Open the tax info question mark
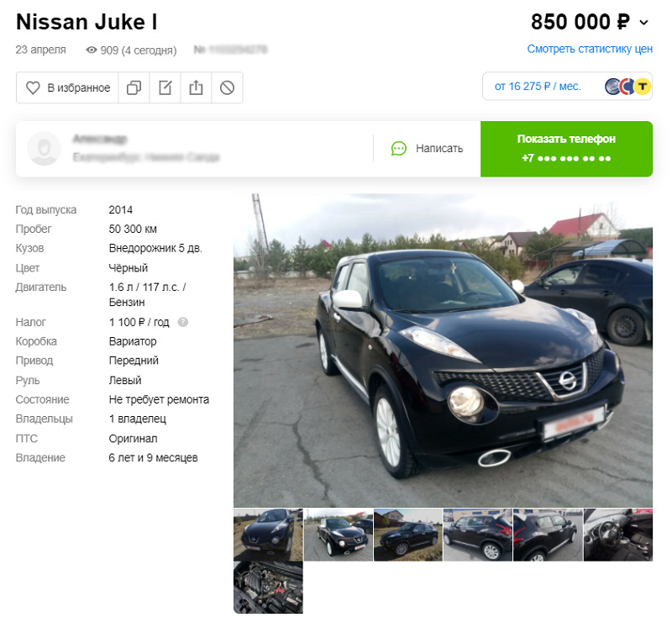 (183, 322)
